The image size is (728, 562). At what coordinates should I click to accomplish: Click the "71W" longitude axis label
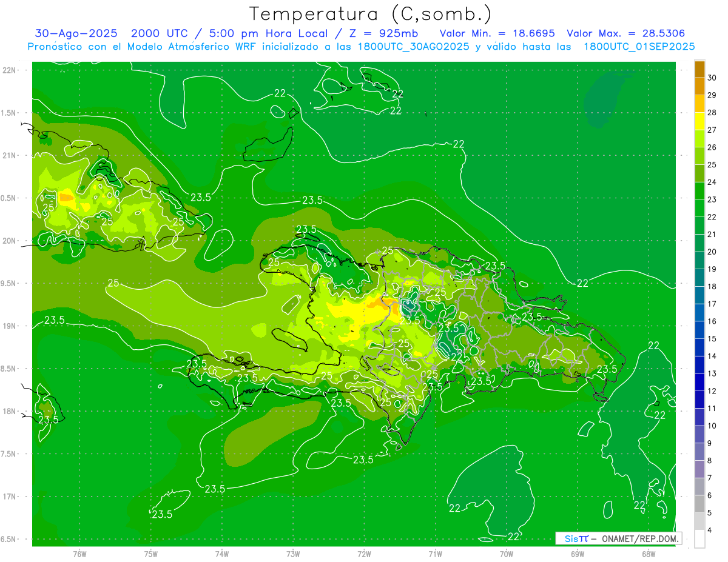435,554
